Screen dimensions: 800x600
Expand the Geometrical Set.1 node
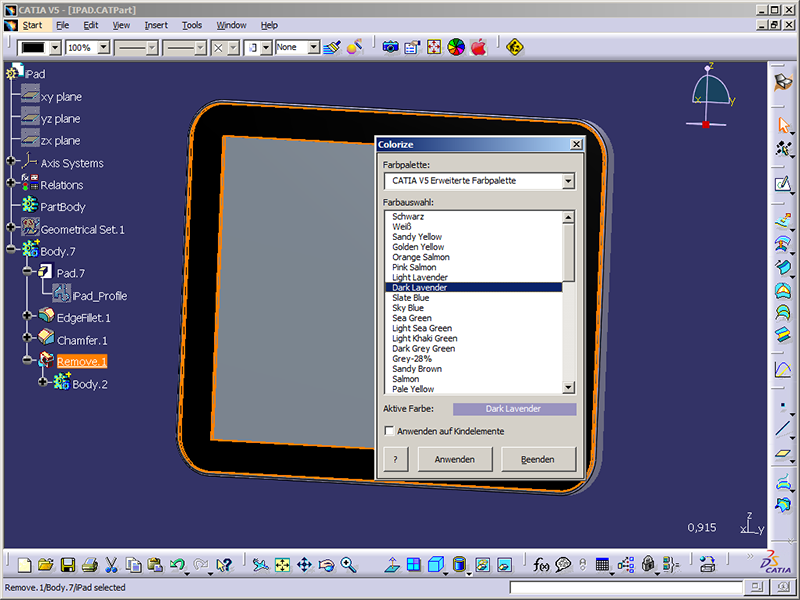point(11,227)
